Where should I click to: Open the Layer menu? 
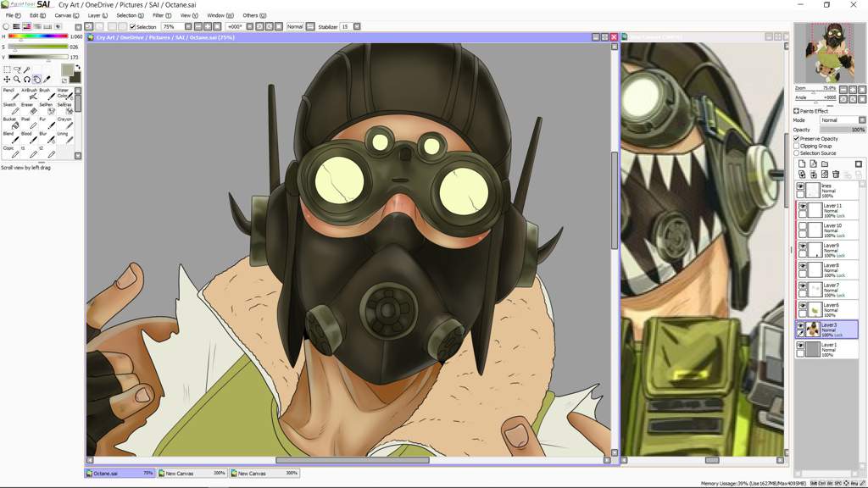97,15
